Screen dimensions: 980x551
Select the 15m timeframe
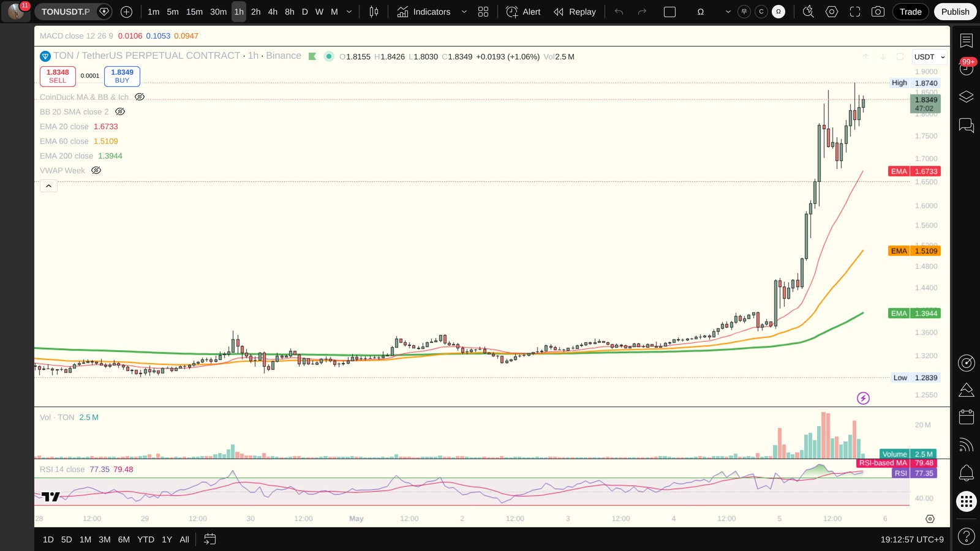(194, 12)
